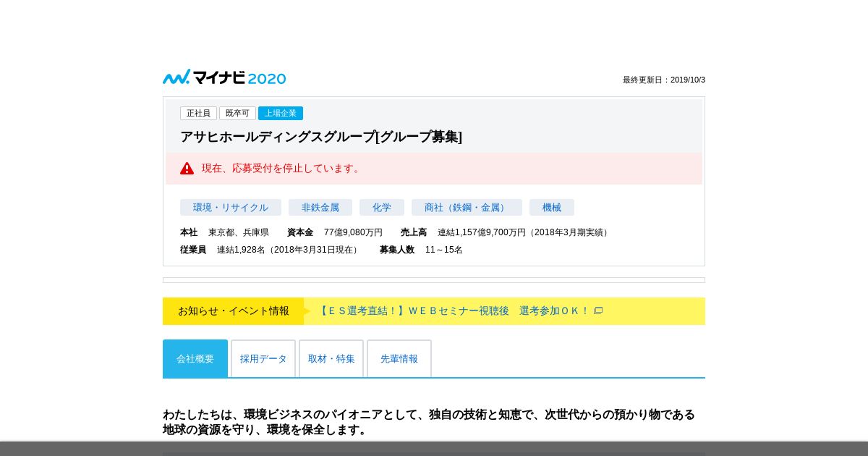Click the external link icon after announcement

pos(598,311)
